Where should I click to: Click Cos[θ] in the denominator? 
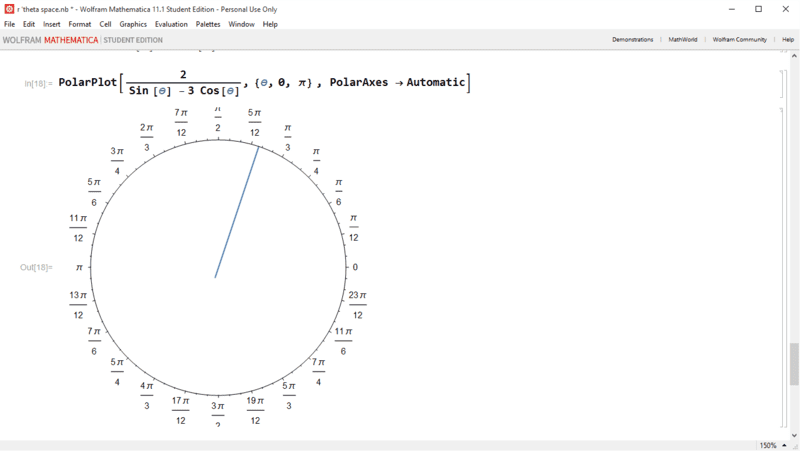pos(219,91)
